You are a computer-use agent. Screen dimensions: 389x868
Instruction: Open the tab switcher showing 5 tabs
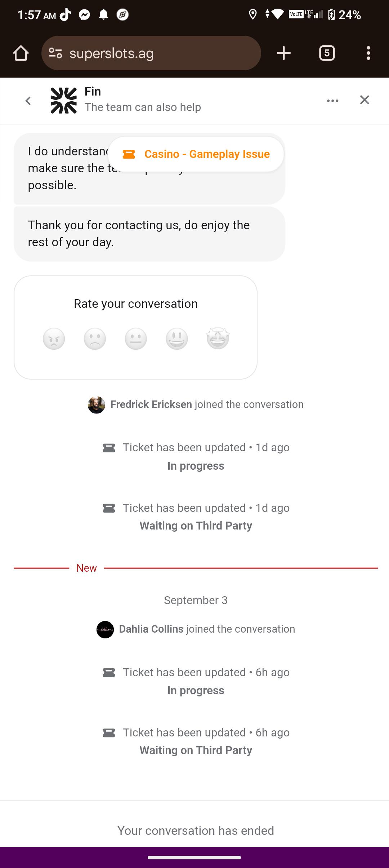pos(327,53)
